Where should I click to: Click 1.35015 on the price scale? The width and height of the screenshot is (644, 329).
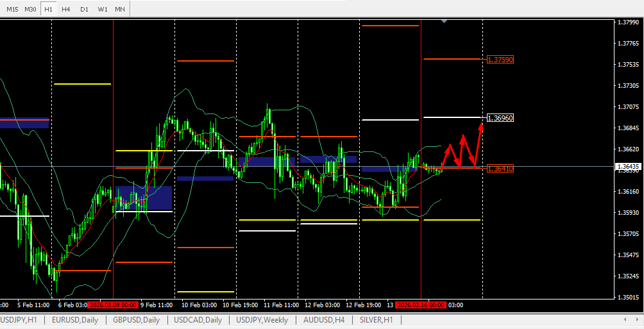point(629,297)
